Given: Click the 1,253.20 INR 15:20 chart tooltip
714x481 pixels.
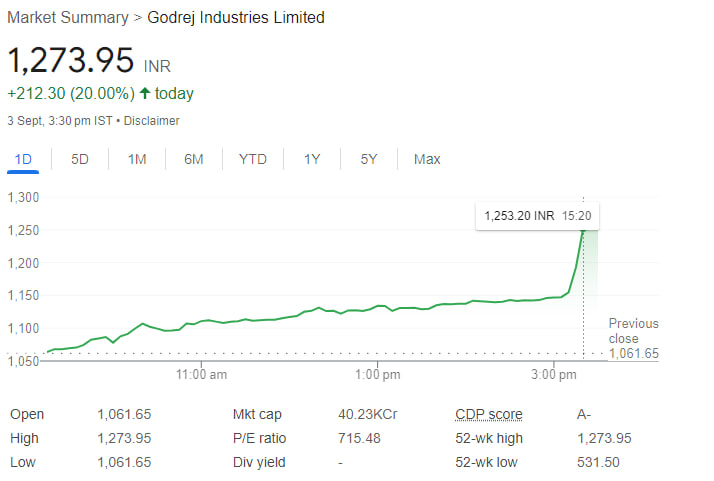Looking at the screenshot, I should pos(537,215).
